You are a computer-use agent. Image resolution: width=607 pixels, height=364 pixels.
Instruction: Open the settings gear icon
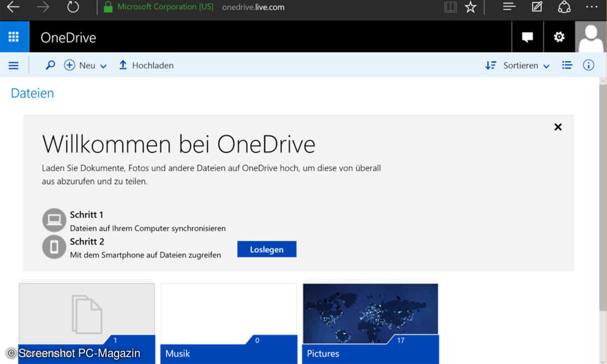[559, 37]
